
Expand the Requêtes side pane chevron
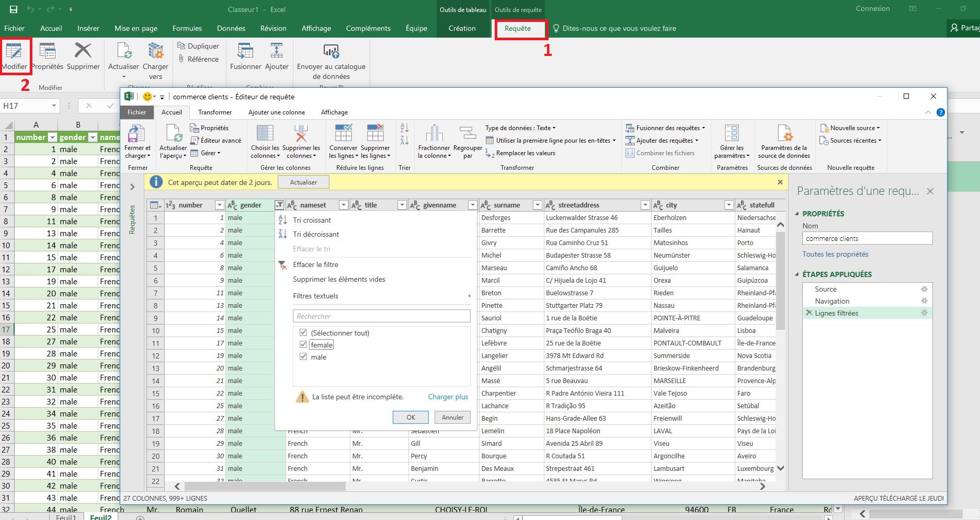point(132,187)
